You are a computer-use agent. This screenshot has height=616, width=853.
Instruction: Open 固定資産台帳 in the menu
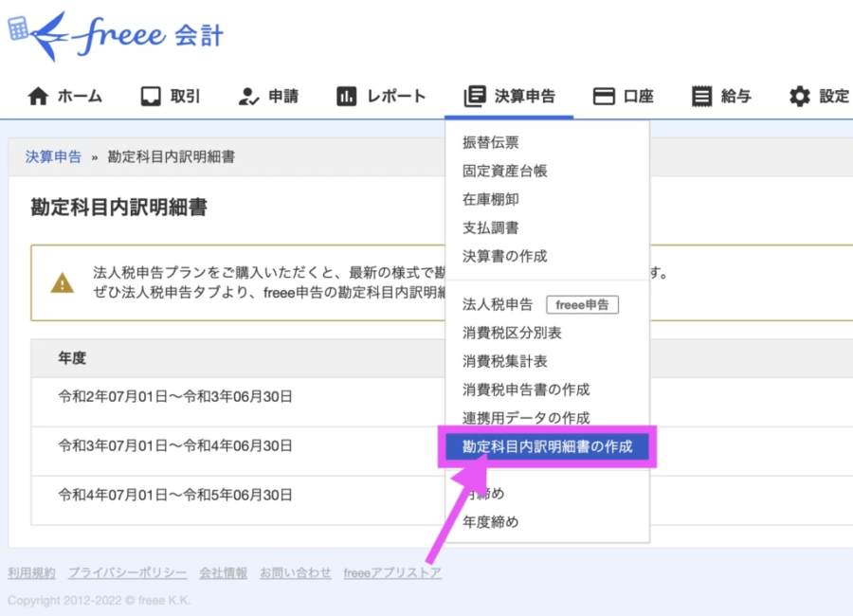[504, 172]
